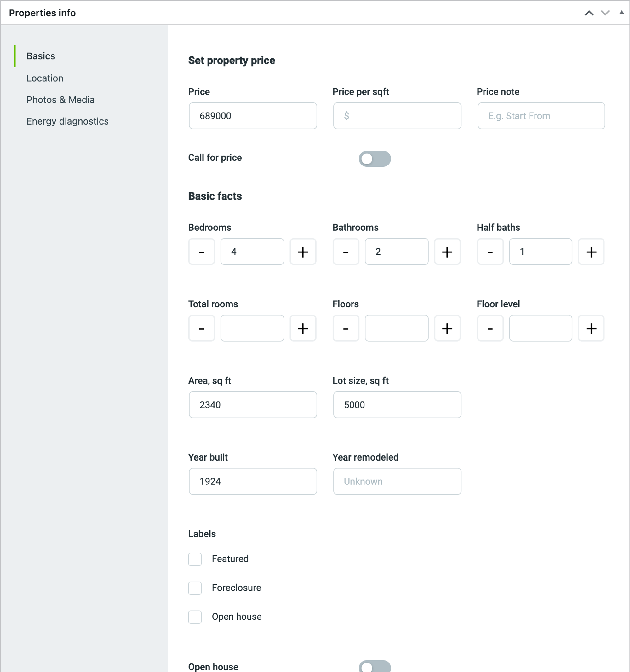
Task: Decrease the Total rooms value
Action: pyautogui.click(x=202, y=328)
